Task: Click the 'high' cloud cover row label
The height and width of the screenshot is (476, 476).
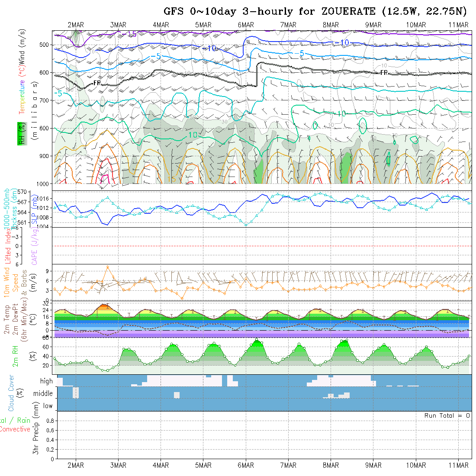Action: (x=46, y=381)
